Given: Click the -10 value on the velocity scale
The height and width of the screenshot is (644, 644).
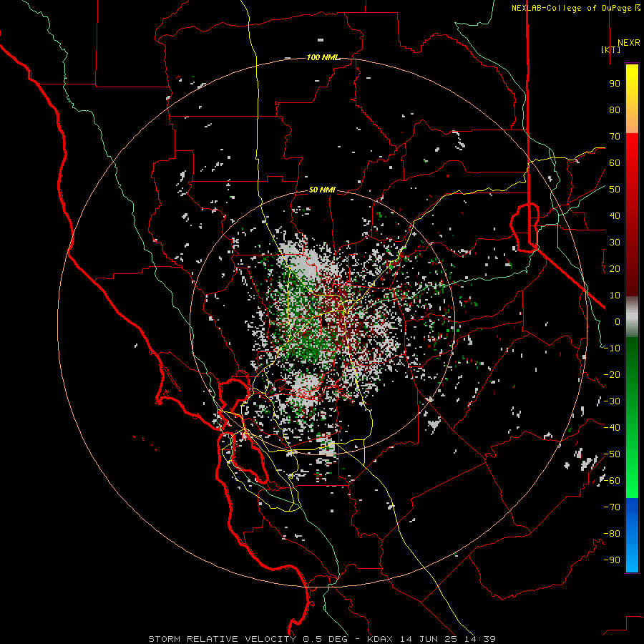Looking at the screenshot, I should tap(612, 348).
